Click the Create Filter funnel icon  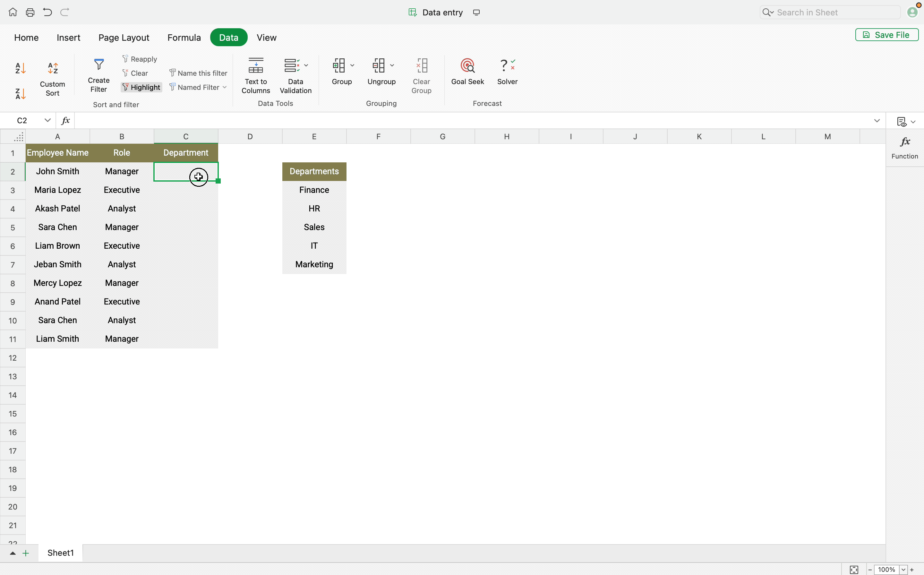point(99,64)
